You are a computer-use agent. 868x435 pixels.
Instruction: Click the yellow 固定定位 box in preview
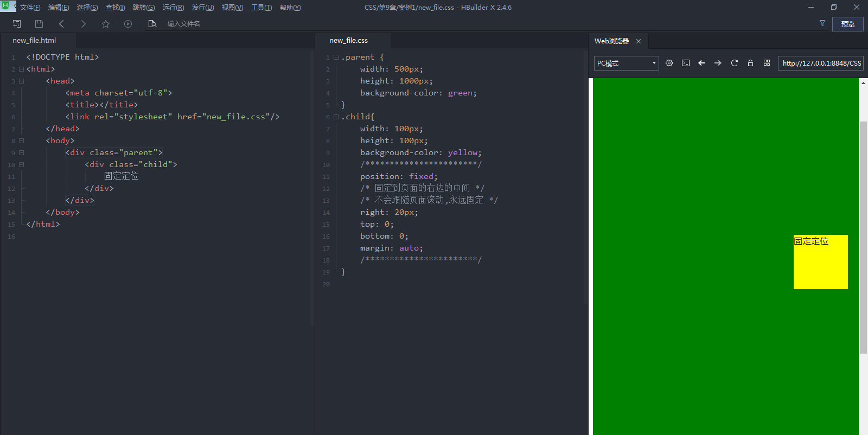(821, 262)
